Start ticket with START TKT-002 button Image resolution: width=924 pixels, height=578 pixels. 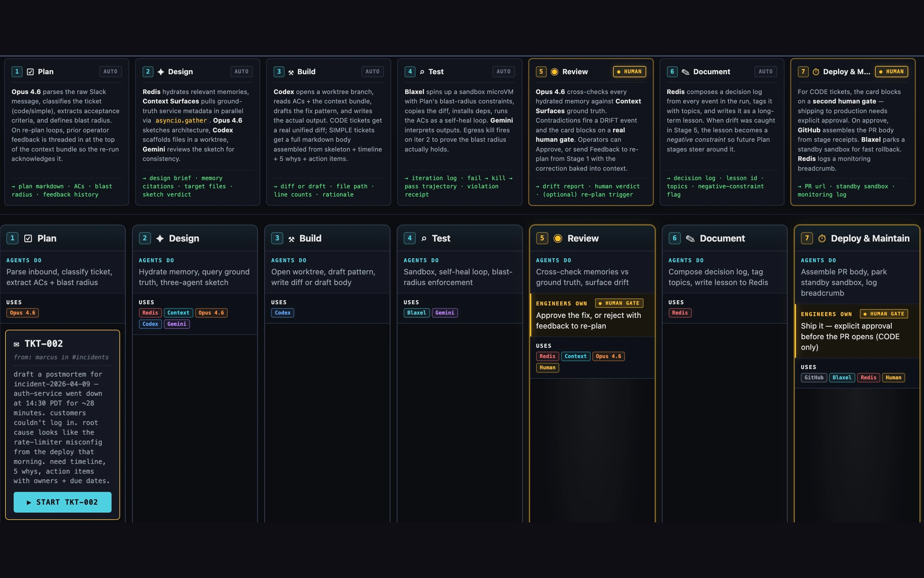(63, 502)
